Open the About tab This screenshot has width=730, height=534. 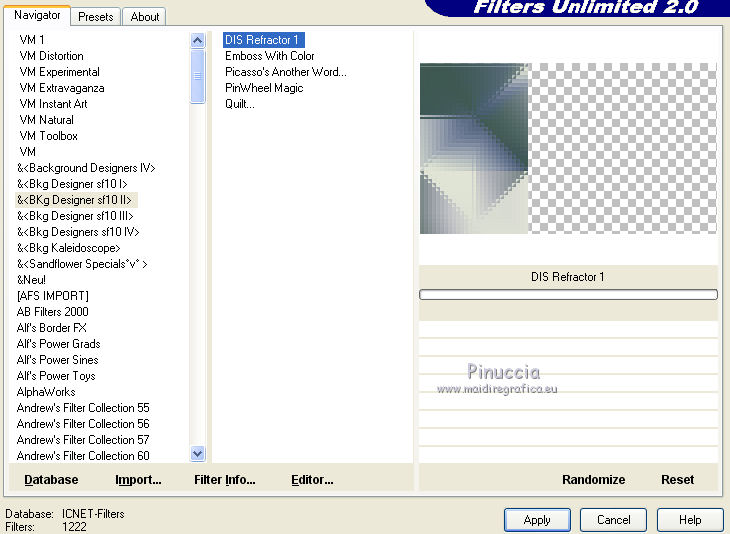click(x=144, y=17)
